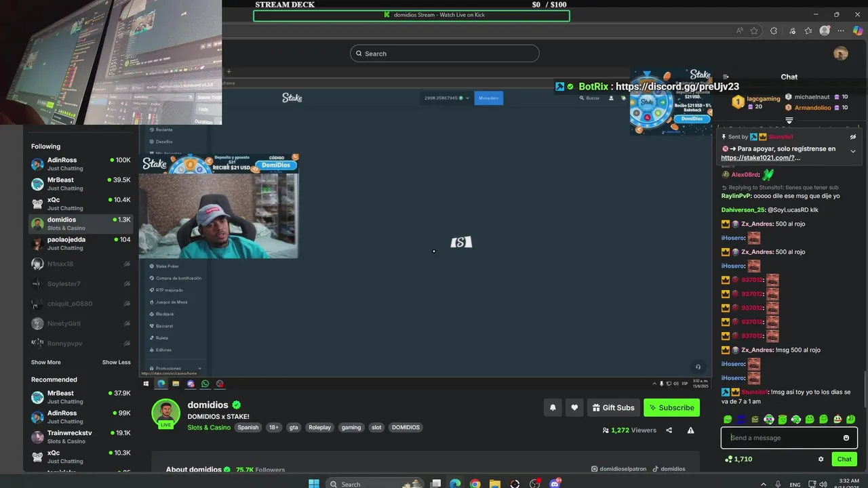Click the domidios streamer avatar
Screen dimensions: 868x488
[165, 413]
